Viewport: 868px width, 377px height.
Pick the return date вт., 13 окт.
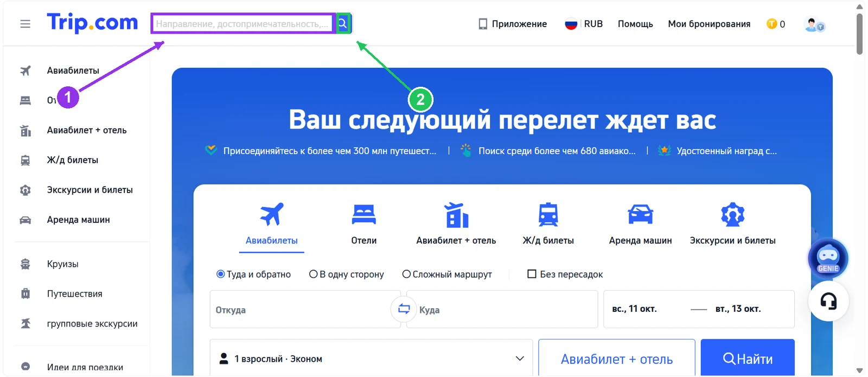click(x=738, y=309)
